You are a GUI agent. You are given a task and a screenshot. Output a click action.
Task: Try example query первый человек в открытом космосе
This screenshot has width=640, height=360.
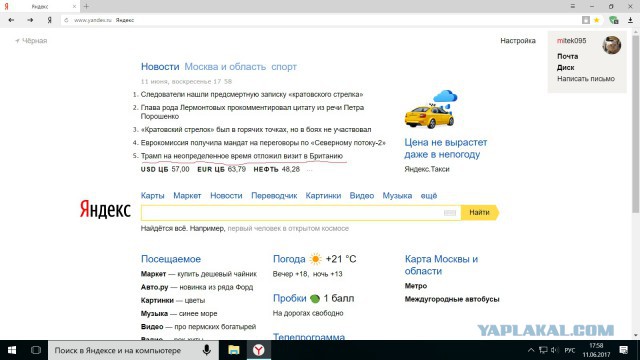(288, 229)
